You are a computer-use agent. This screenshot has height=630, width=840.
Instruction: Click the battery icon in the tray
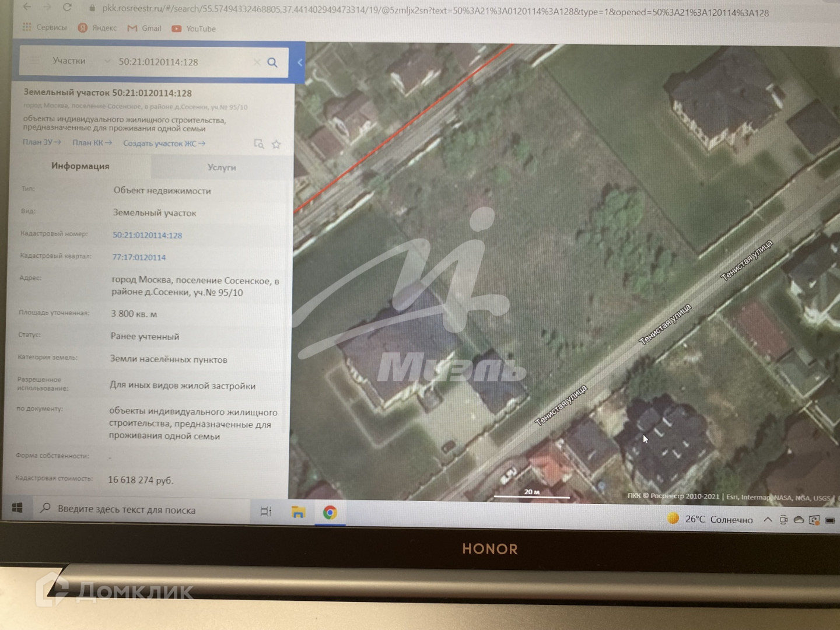[x=830, y=520]
